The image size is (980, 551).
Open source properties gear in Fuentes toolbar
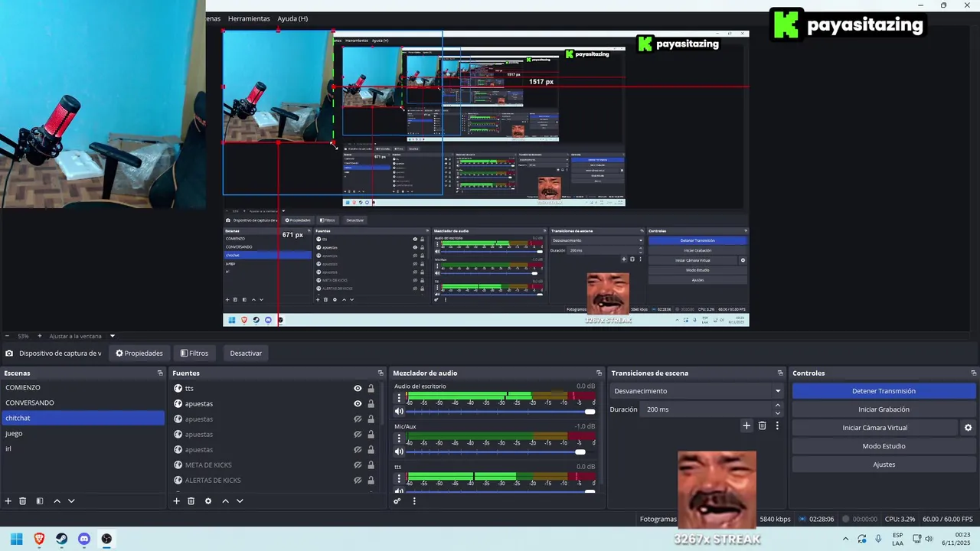(x=208, y=501)
